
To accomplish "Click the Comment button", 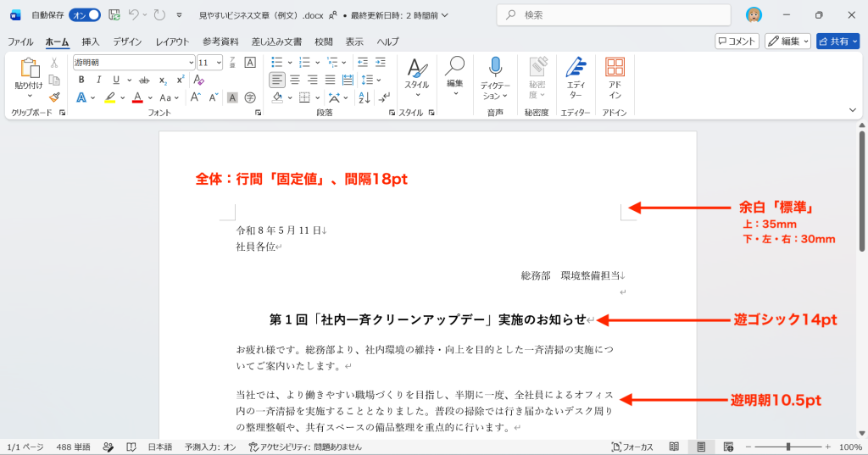I will click(x=737, y=42).
